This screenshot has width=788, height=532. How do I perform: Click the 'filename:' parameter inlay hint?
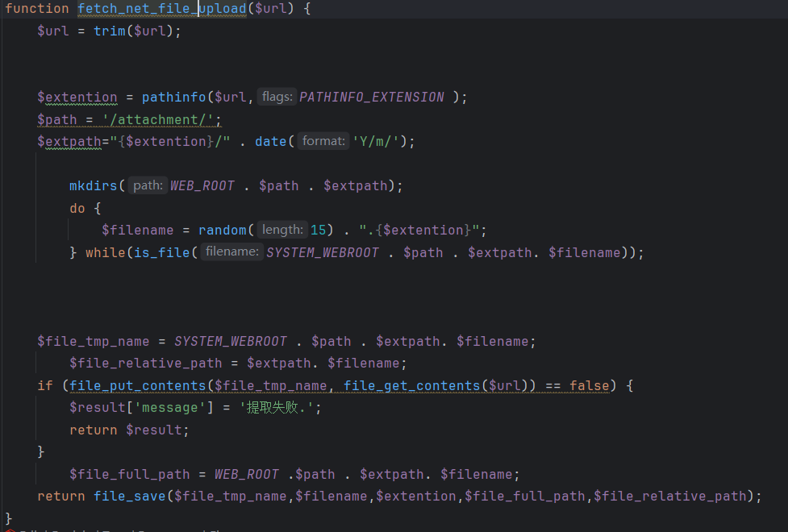(231, 252)
